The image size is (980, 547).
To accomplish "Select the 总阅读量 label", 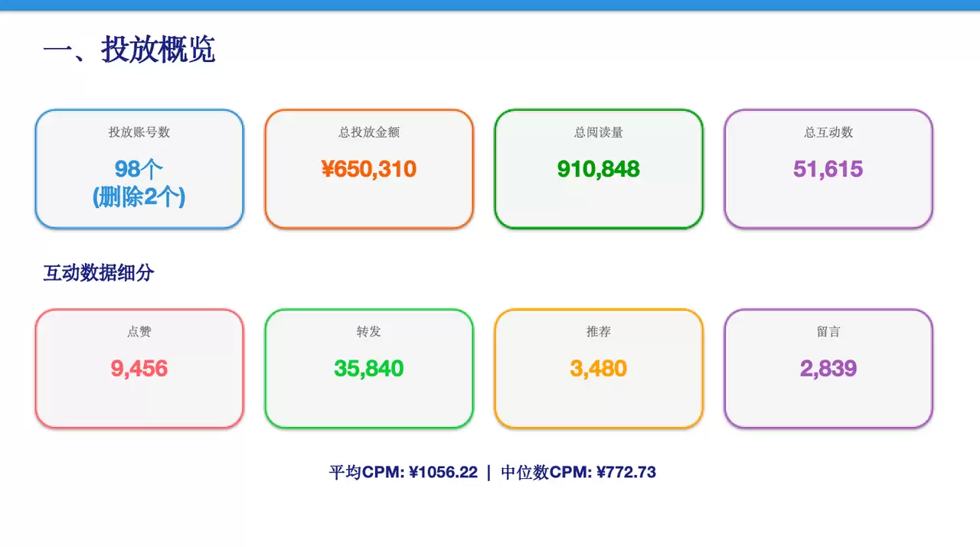I will point(599,132).
